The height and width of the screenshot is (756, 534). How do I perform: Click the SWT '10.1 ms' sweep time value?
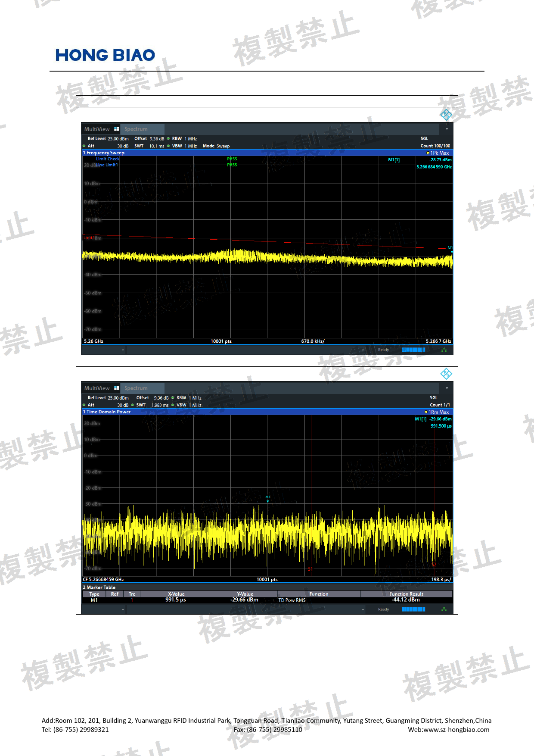(157, 146)
